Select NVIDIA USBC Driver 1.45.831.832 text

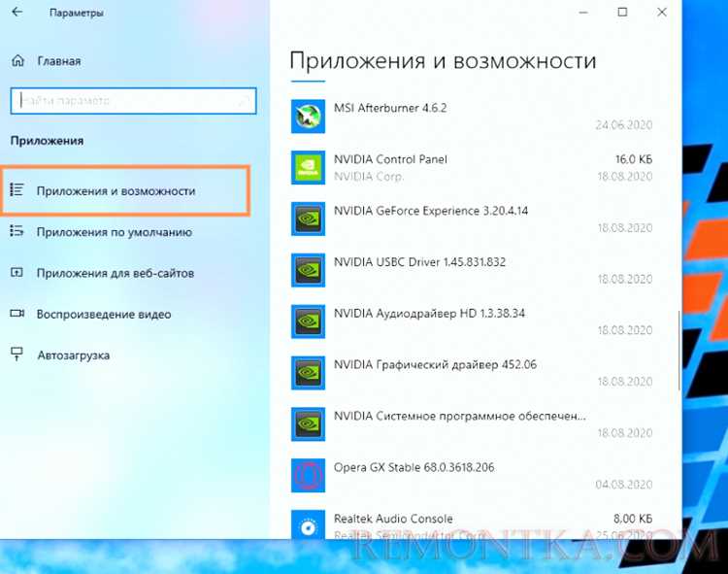419,262
